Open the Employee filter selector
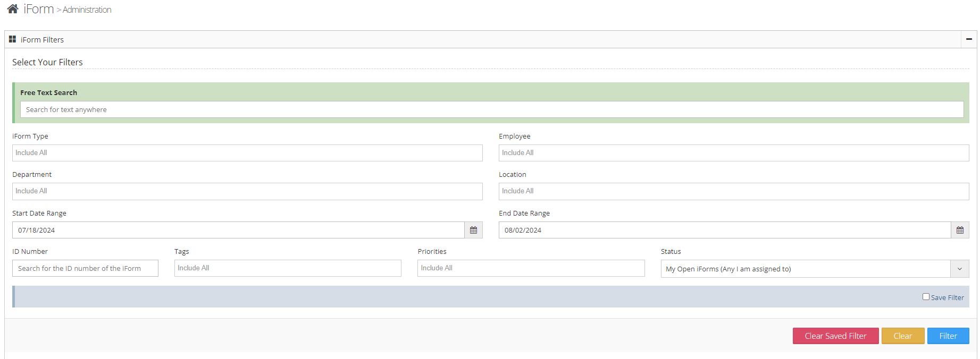Viewport: 980px width, 359px height. (734, 153)
